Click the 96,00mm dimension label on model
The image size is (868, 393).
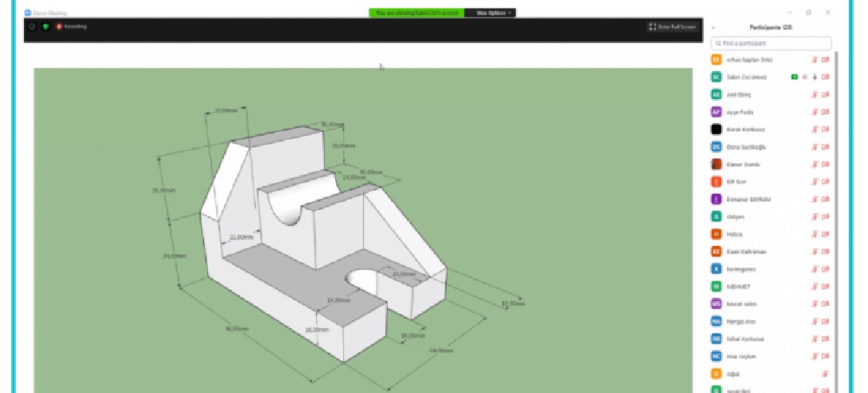pos(237,329)
